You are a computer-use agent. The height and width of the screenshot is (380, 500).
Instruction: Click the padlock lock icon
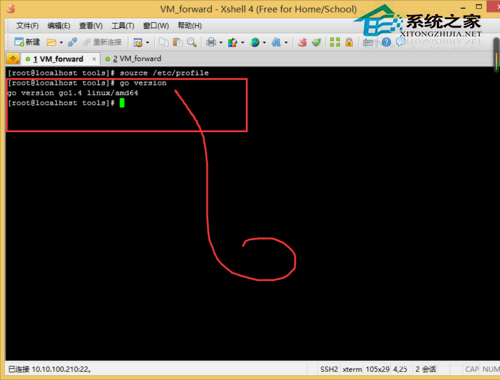[x=349, y=42]
